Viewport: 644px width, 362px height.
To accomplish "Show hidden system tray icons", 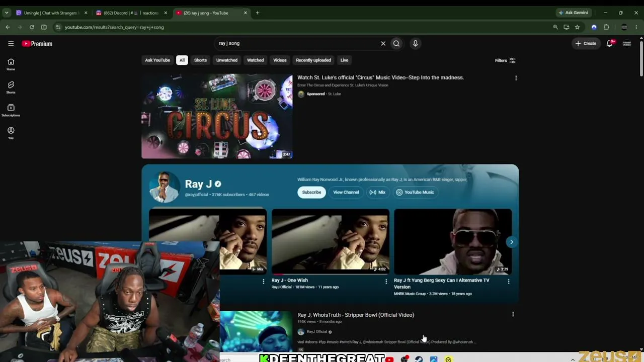I will point(573,359).
